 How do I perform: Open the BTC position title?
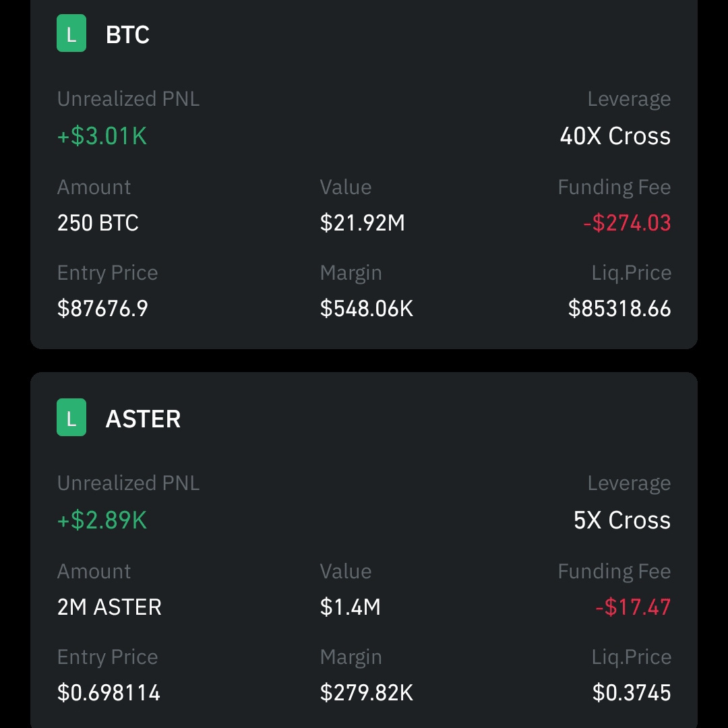(x=127, y=34)
